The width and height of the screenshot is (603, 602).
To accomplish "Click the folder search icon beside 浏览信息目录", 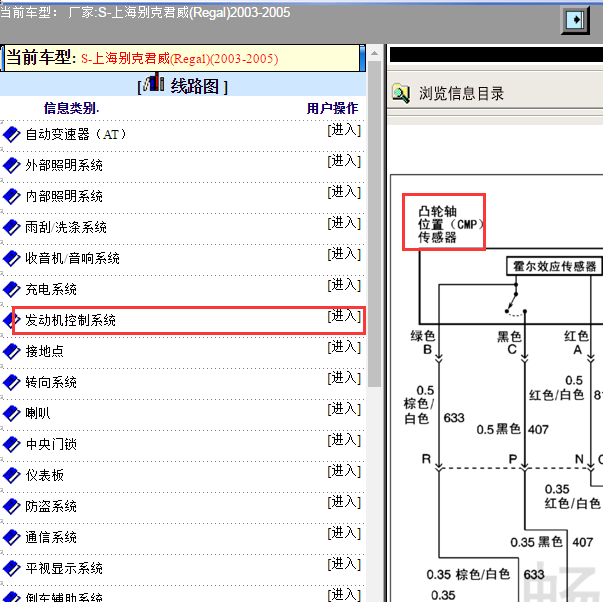I will [401, 93].
